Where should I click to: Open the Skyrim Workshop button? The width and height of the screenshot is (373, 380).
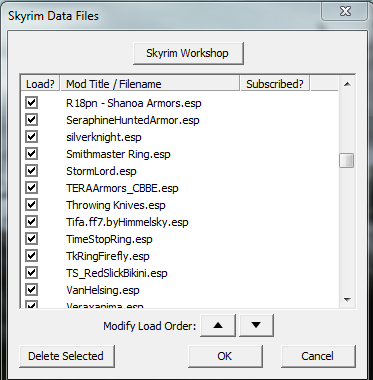pyautogui.click(x=188, y=53)
